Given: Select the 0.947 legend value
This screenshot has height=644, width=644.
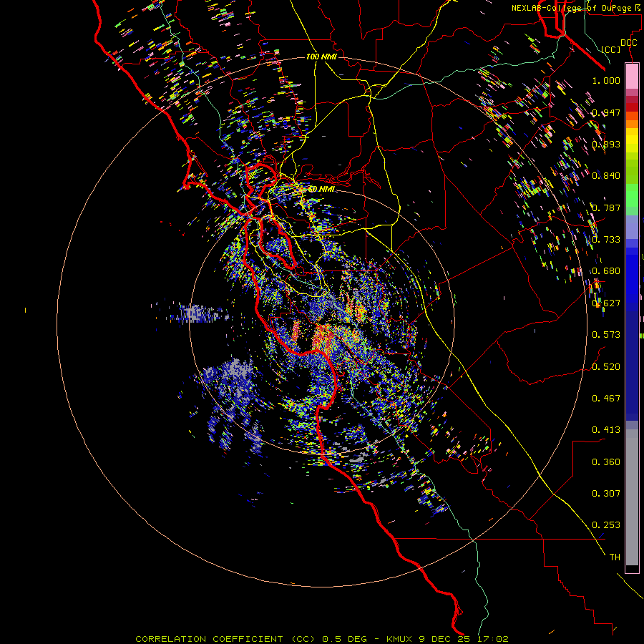Looking at the screenshot, I should (x=606, y=112).
